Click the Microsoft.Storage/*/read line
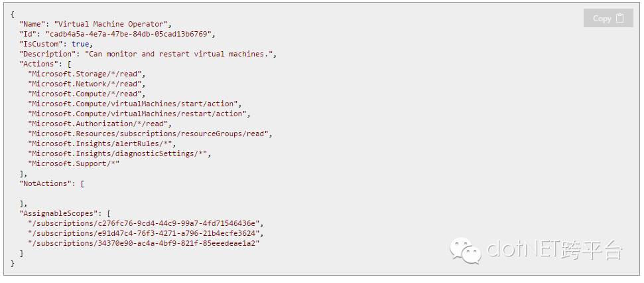 [86, 74]
